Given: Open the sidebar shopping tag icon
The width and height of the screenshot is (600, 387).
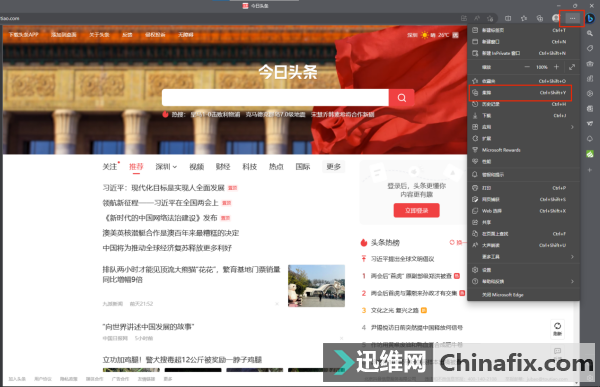Looking at the screenshot, I should pyautogui.click(x=590, y=48).
